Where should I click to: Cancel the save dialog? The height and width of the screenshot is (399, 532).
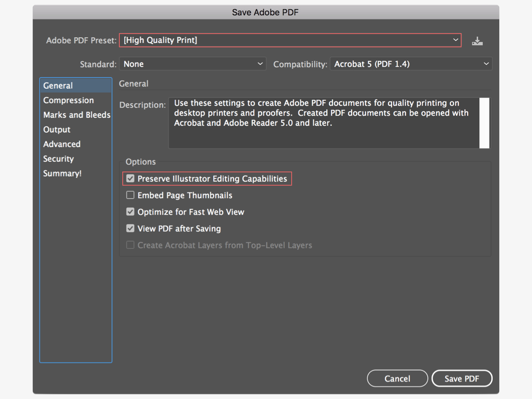(397, 378)
